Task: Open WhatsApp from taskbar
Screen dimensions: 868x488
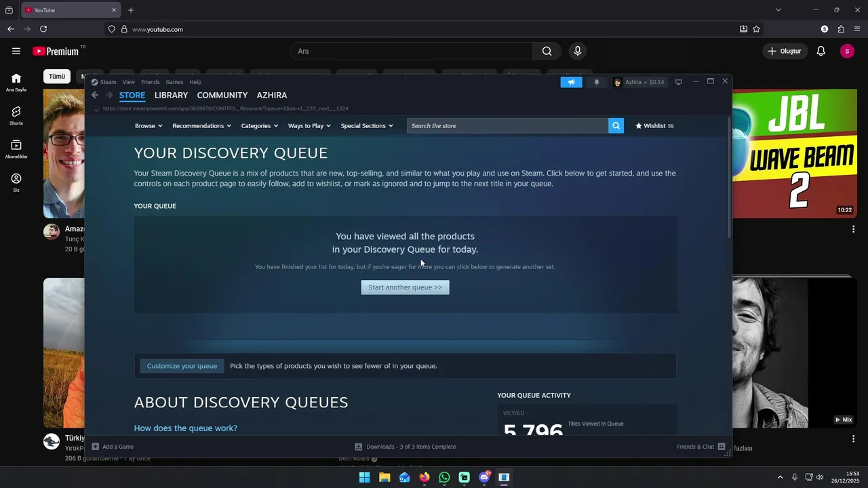Action: pyautogui.click(x=444, y=477)
